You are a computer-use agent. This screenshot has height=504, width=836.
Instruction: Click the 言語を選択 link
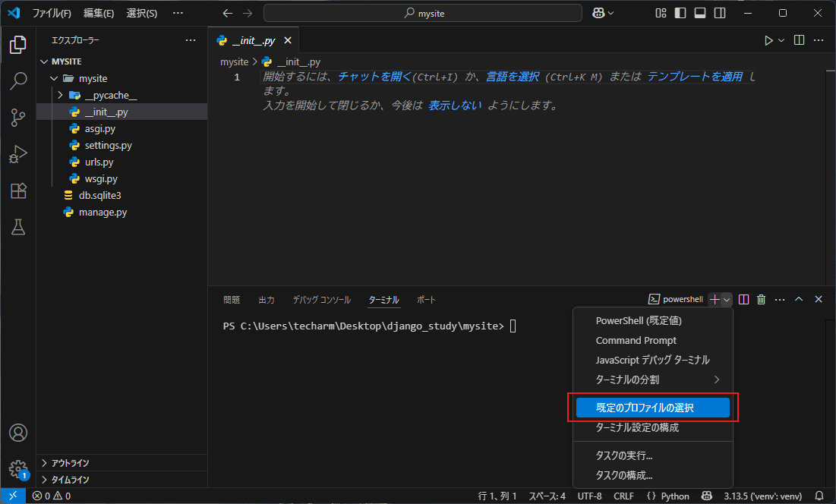pyautogui.click(x=513, y=77)
